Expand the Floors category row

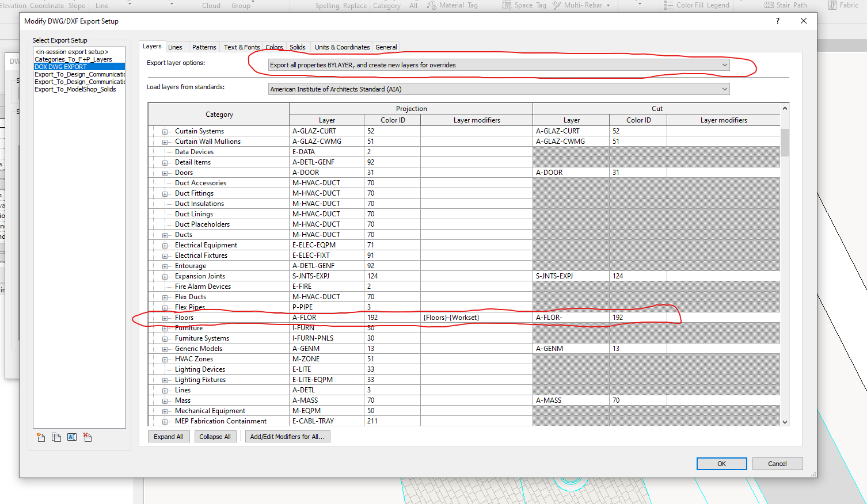point(165,317)
